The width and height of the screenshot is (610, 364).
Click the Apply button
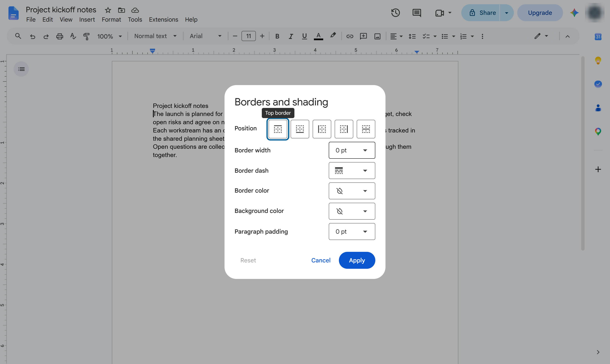coord(357,260)
